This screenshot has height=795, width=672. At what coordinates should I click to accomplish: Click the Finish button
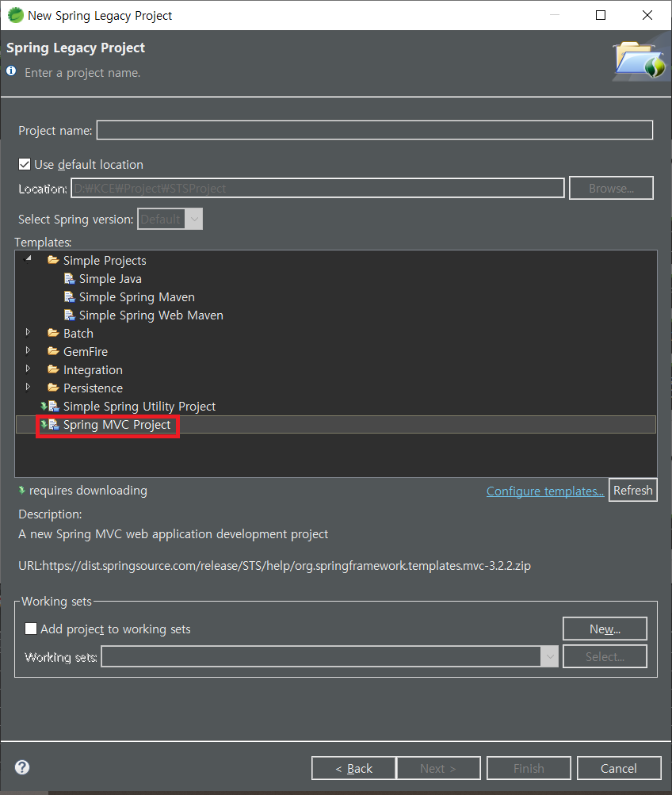point(529,768)
